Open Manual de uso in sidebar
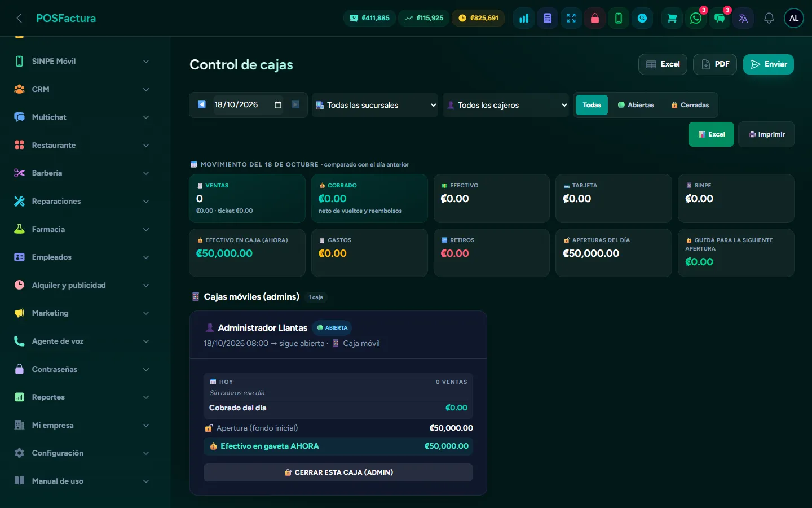The height and width of the screenshot is (508, 812). click(82, 481)
